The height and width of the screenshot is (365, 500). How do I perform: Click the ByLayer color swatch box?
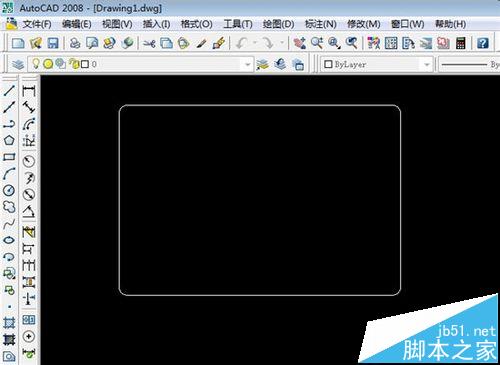328,64
